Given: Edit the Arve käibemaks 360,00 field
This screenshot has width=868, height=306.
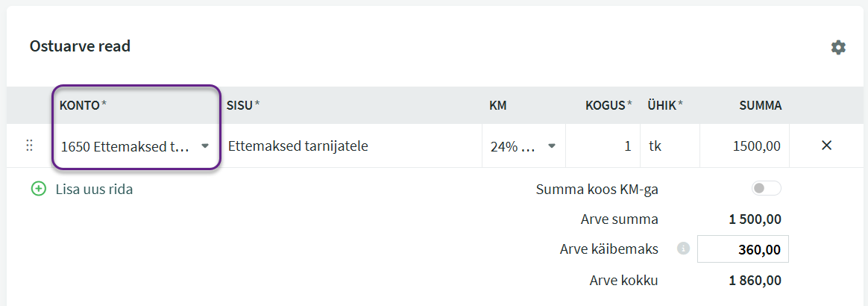Looking at the screenshot, I should coord(743,250).
